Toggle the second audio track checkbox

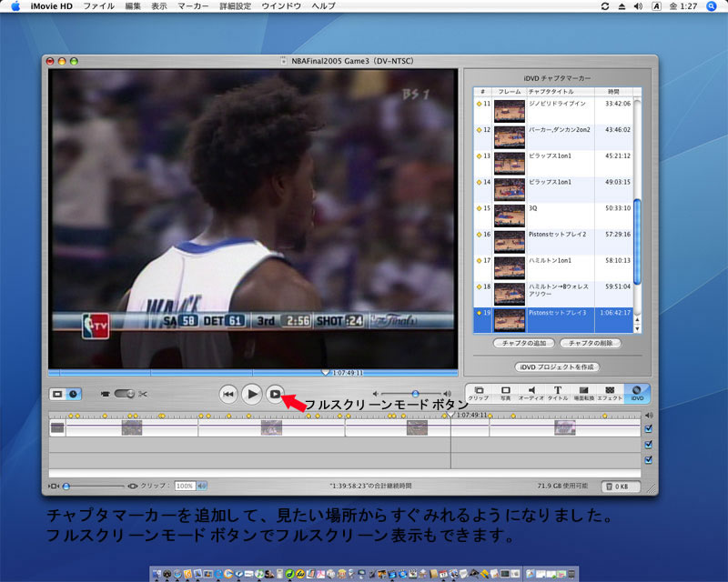pyautogui.click(x=648, y=461)
